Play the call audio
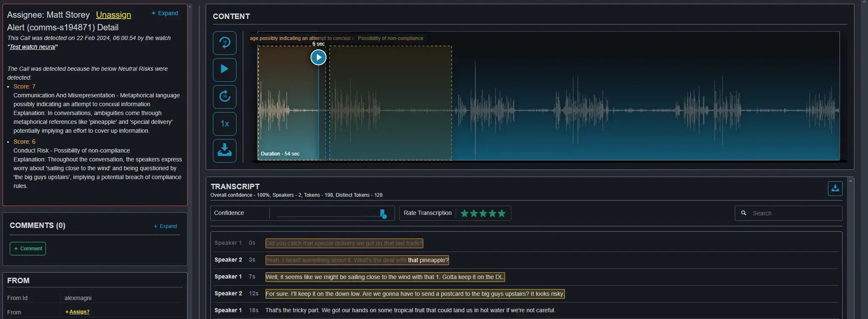This screenshot has width=868, height=319. pos(224,70)
